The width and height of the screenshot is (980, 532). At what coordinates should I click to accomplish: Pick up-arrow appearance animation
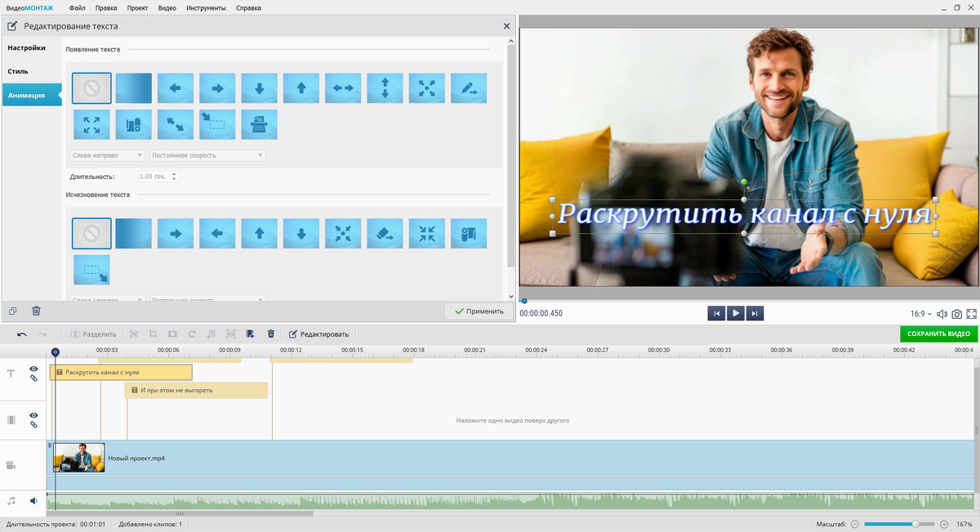coord(301,88)
